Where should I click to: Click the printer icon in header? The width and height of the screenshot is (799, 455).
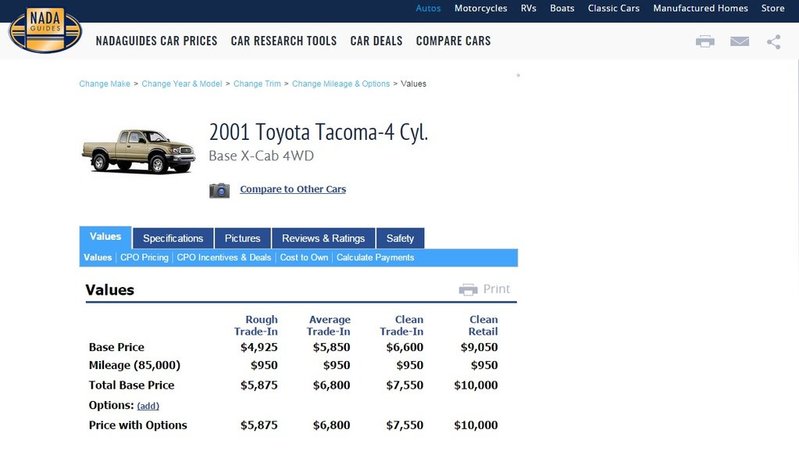pos(705,41)
